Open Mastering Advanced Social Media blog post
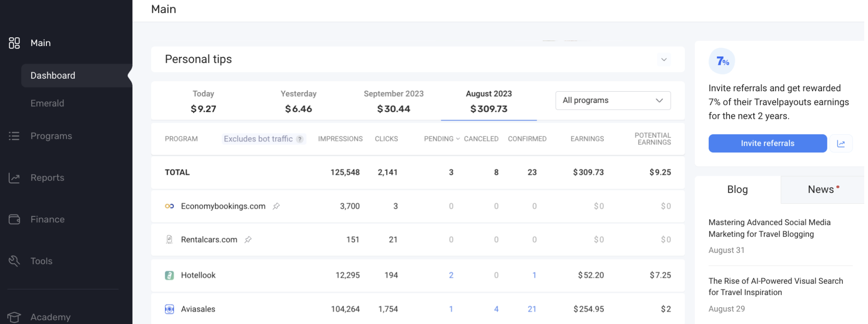 (x=769, y=228)
